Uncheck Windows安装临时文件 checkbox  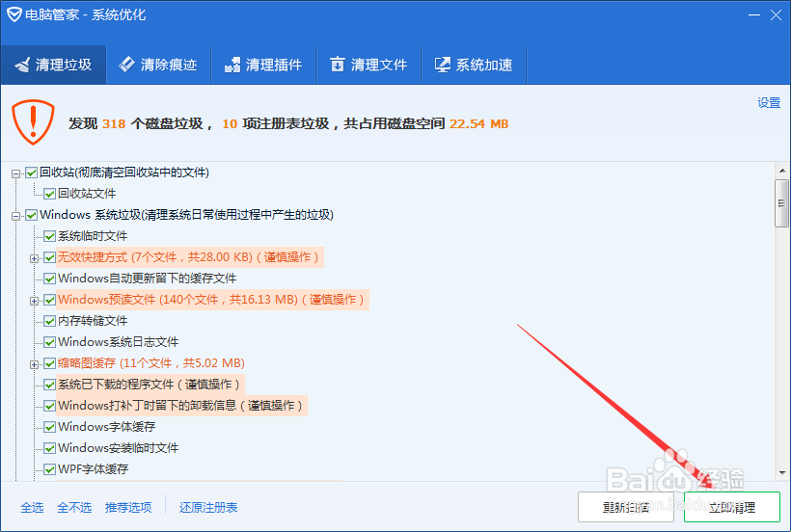(x=49, y=448)
